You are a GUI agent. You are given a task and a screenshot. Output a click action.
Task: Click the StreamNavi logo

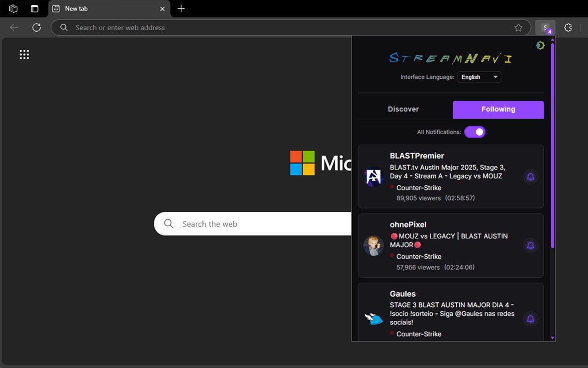[450, 58]
